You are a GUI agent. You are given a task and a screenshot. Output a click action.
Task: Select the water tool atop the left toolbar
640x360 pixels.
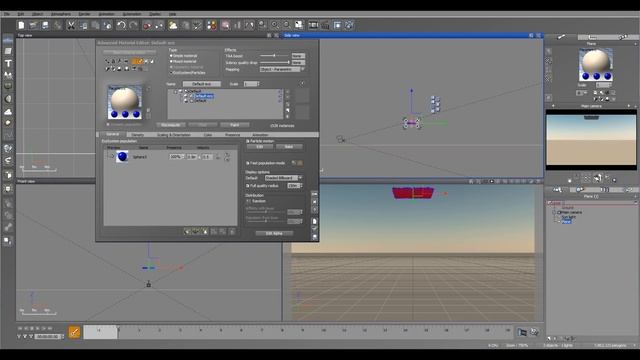tap(8, 40)
